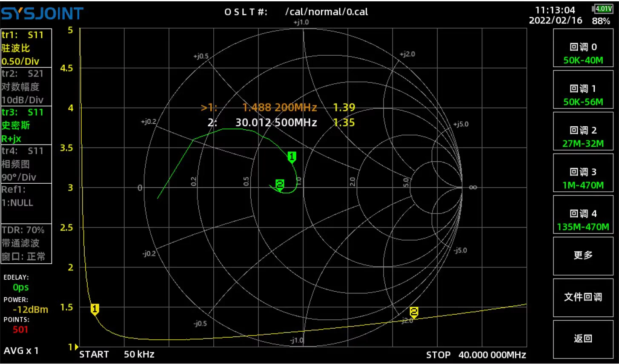Toggle trace tr3 S11 Smith chart
Viewport: 619px width, 364px height.
(x=26, y=125)
